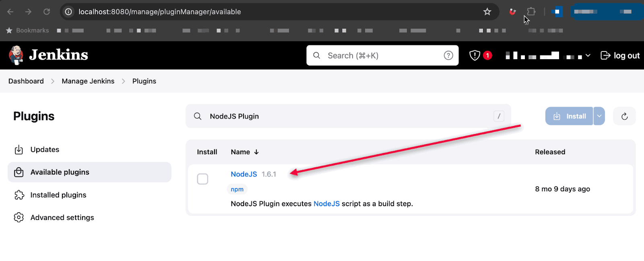The image size is (644, 261).
Task: Click the log out button
Action: coord(620,56)
